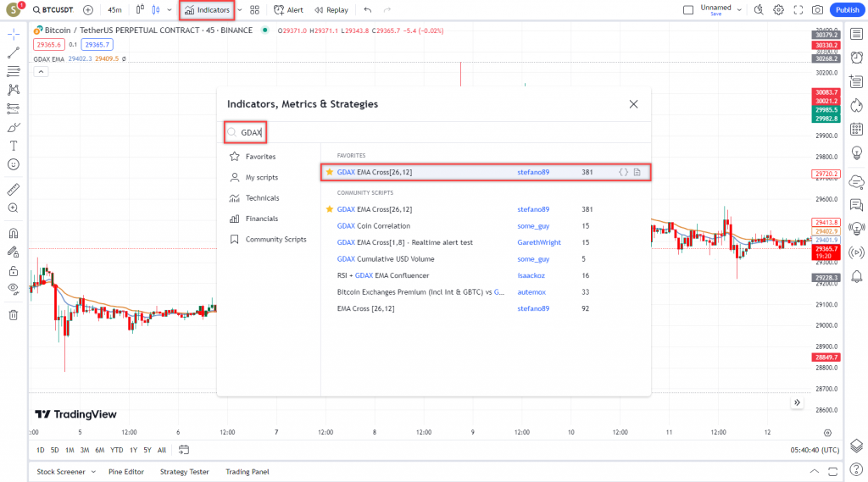Toggle stay in drawing mode
868x482 pixels.
14,252
